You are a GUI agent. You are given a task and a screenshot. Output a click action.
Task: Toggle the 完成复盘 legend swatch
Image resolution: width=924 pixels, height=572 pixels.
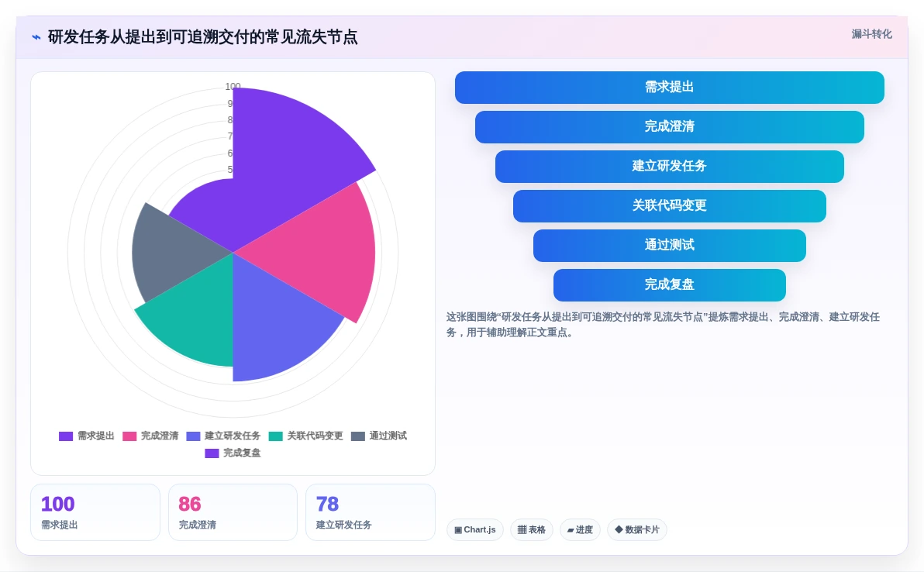tap(212, 453)
